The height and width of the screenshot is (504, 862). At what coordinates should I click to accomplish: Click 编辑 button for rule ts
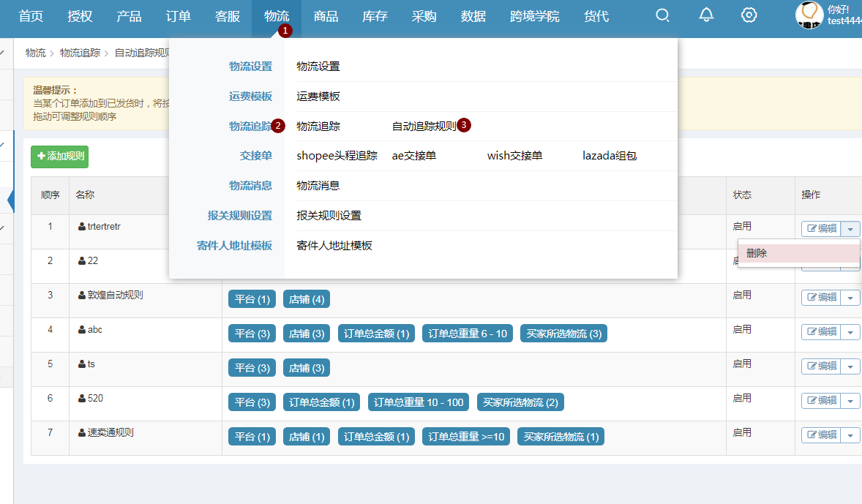(x=821, y=366)
